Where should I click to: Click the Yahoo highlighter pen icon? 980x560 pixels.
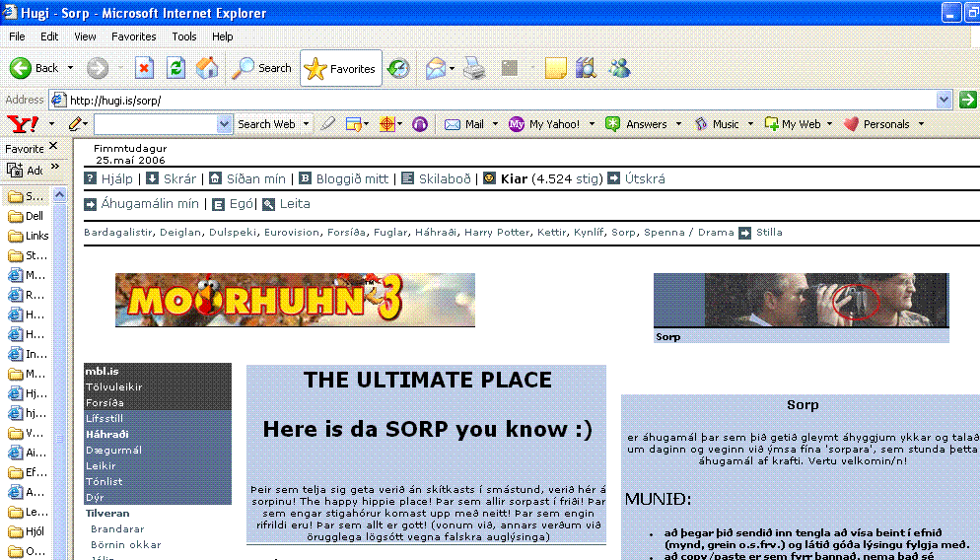point(327,124)
